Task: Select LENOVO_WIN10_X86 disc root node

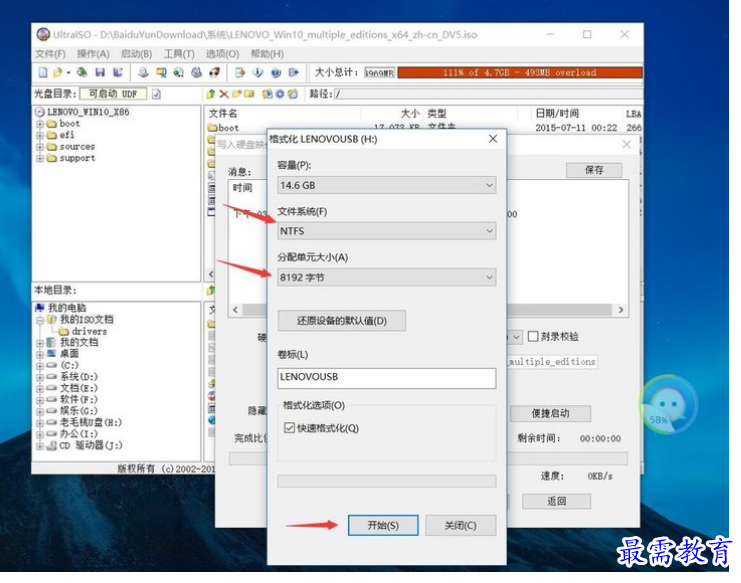Action: pyautogui.click(x=88, y=112)
